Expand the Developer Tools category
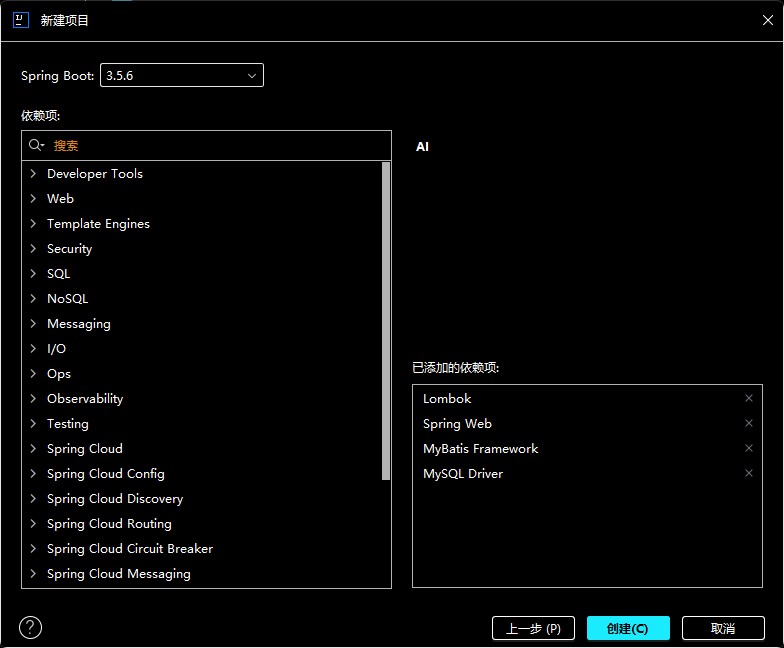 (x=33, y=174)
